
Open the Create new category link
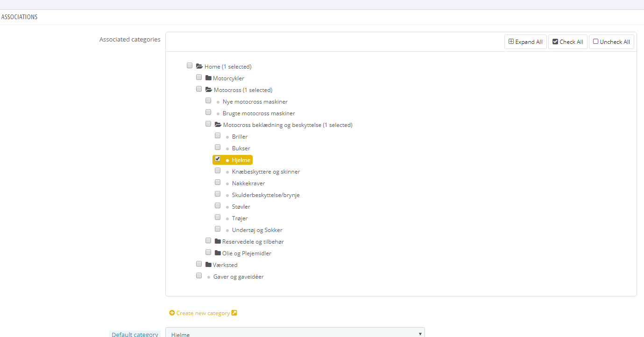coord(203,313)
